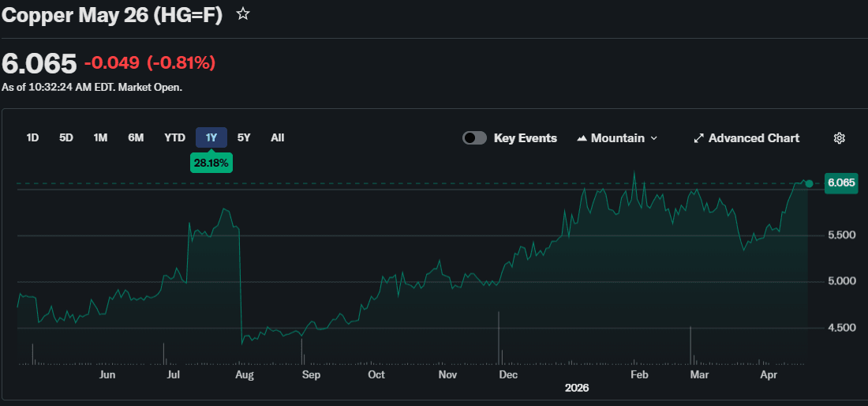Open chart settings gear icon
This screenshot has width=868, height=406.
point(839,138)
